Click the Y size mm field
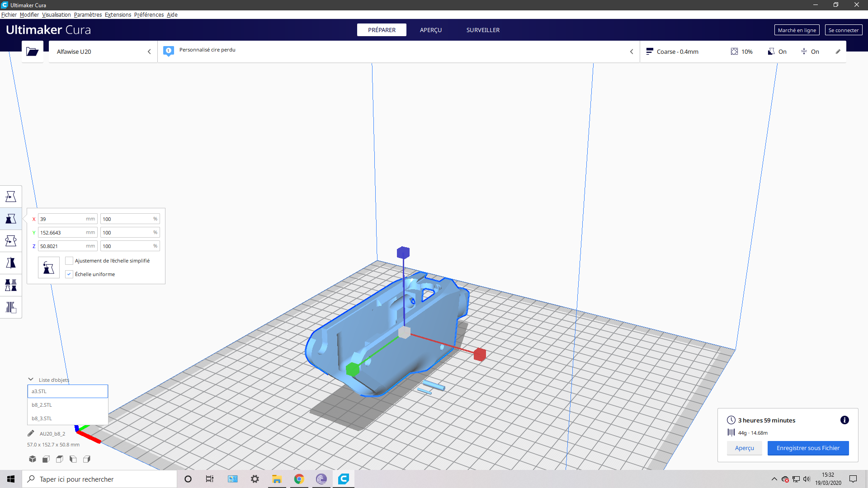This screenshot has height=488, width=868. [x=68, y=233]
